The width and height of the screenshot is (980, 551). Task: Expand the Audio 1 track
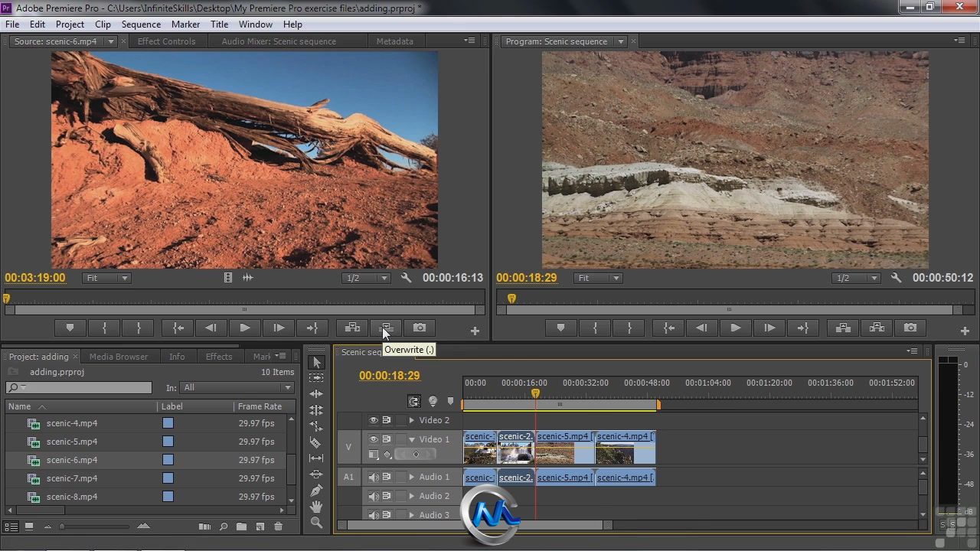pos(412,477)
